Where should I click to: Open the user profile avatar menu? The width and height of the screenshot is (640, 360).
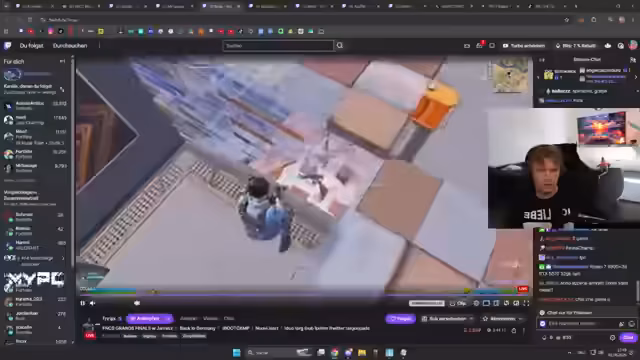point(633,45)
